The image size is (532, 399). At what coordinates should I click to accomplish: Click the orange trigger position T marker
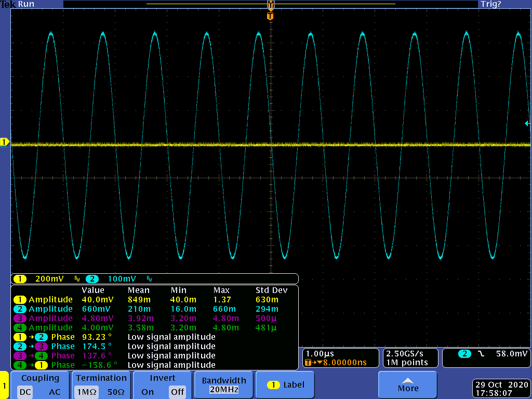pos(270,16)
